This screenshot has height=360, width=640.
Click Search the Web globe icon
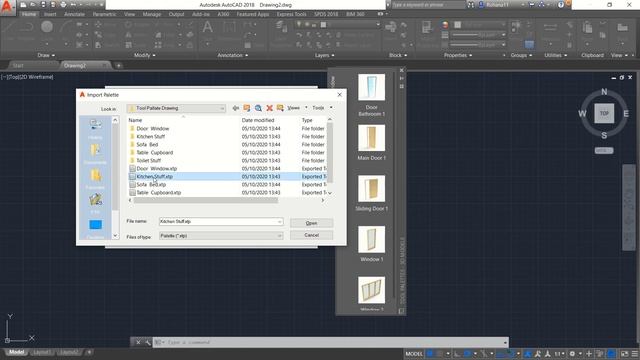(258, 108)
